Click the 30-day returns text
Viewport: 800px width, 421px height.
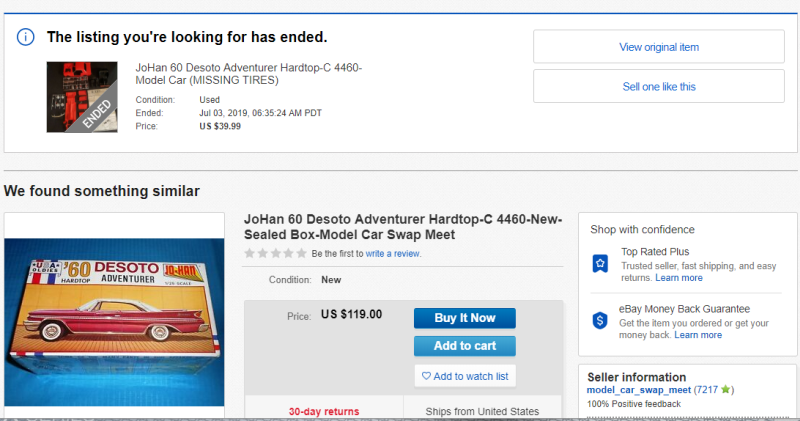click(x=324, y=411)
